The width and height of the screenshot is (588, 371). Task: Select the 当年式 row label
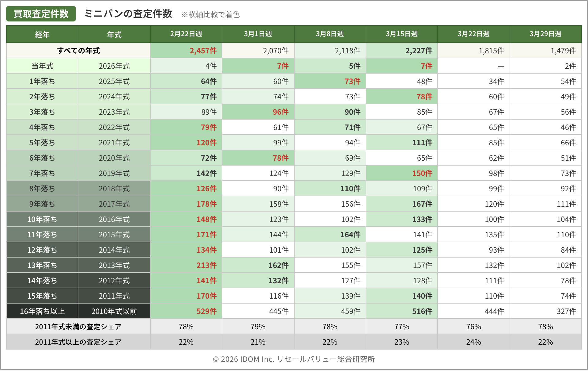tap(42, 66)
